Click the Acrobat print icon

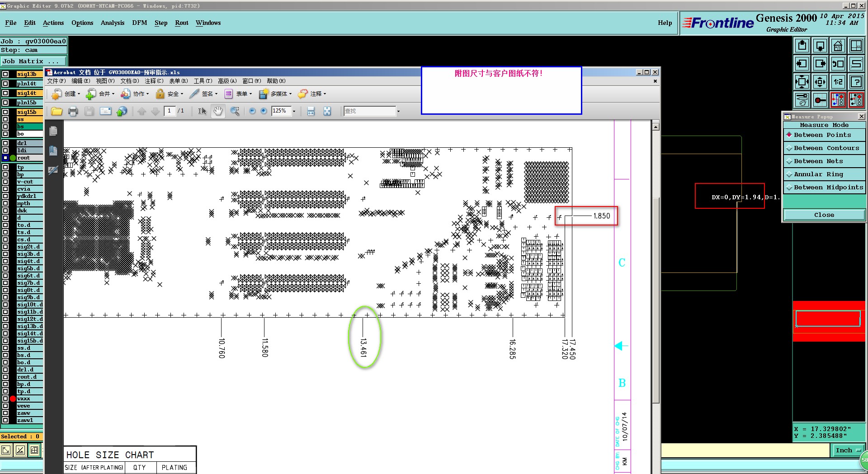[73, 111]
